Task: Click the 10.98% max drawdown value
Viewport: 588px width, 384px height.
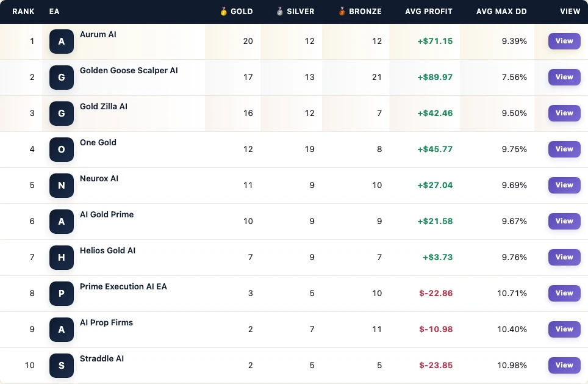Action: click(512, 366)
